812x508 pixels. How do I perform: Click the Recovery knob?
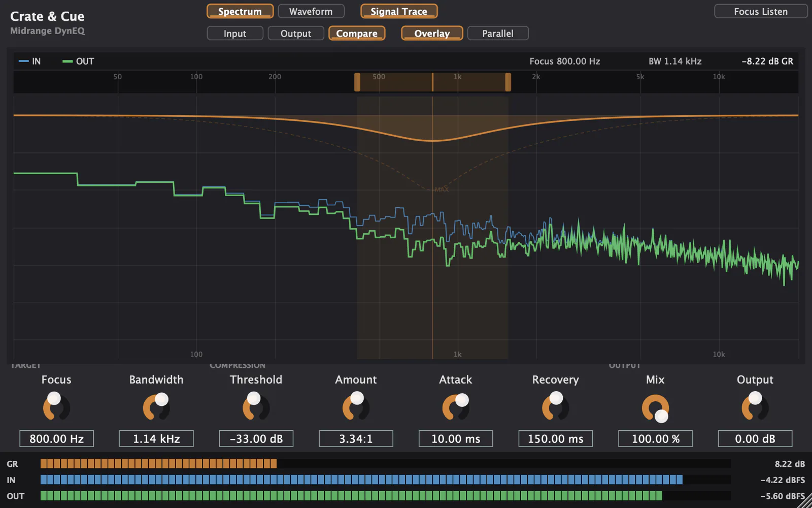click(556, 407)
